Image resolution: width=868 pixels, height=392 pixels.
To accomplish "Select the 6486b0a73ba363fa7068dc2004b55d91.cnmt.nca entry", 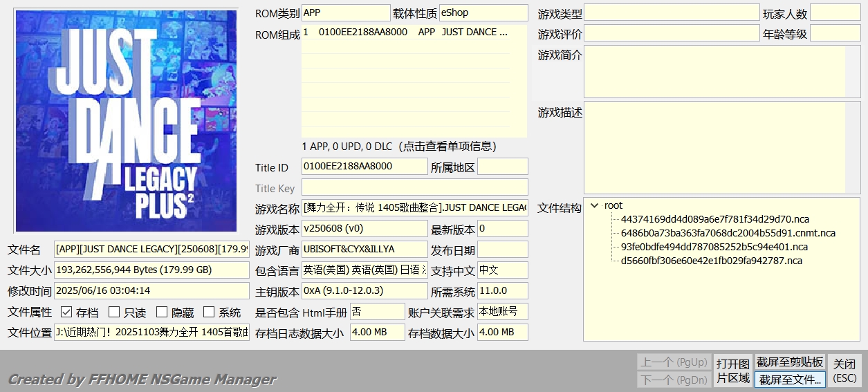I will point(728,233).
